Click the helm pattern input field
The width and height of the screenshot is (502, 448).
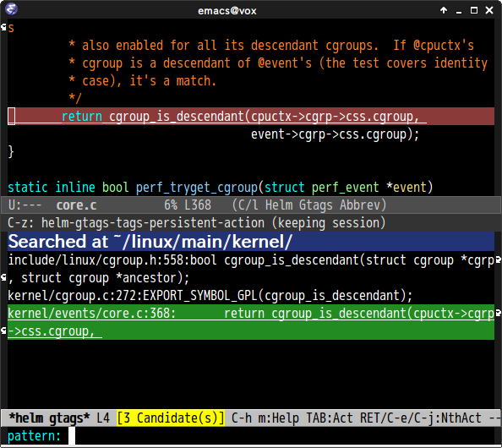click(281, 436)
